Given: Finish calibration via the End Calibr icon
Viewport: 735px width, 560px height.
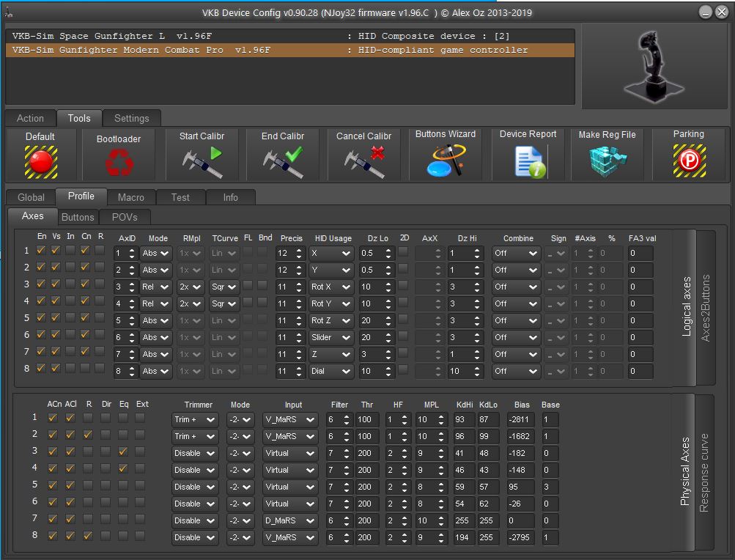Looking at the screenshot, I should [x=283, y=162].
